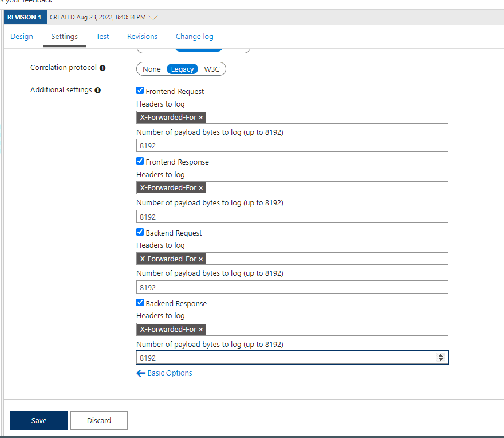Discard the settings changes
The width and height of the screenshot is (504, 438).
tap(99, 420)
